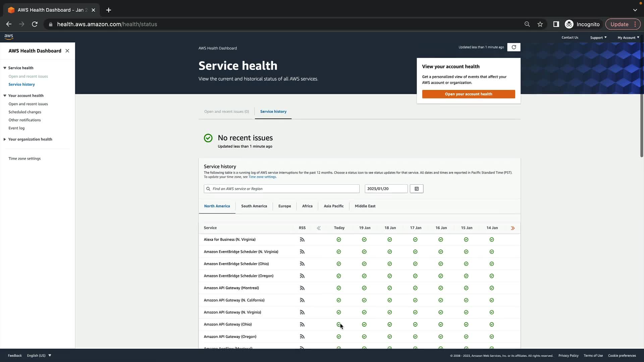Image resolution: width=644 pixels, height=362 pixels.
Task: Click 17 Jan status for EventBridge Scheduler (Ohio)
Action: coord(415,264)
